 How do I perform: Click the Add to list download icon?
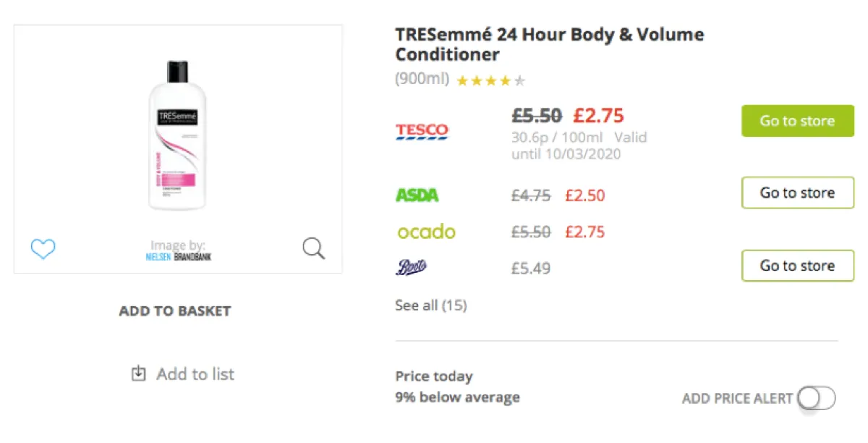click(138, 374)
